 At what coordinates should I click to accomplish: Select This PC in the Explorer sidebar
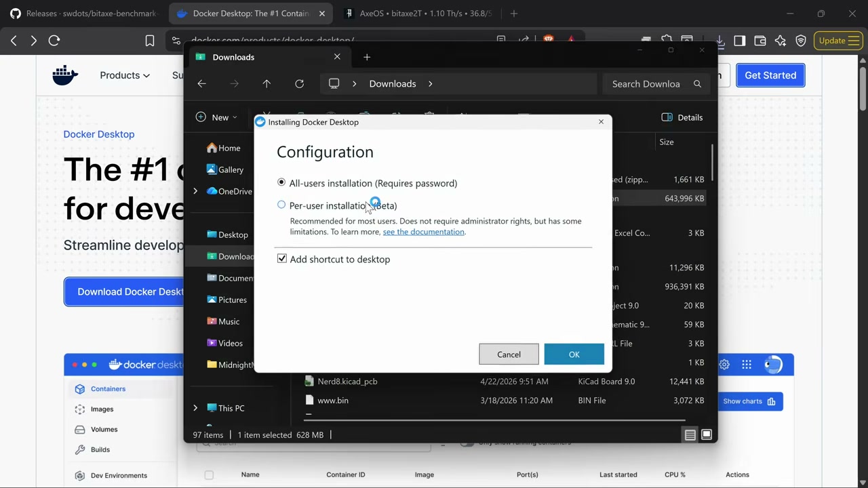coord(226,408)
